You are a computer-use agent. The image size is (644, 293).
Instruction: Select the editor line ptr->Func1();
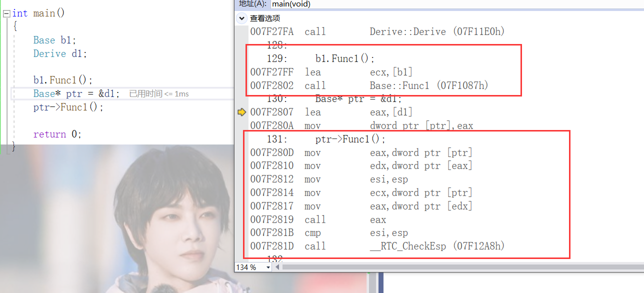point(68,107)
